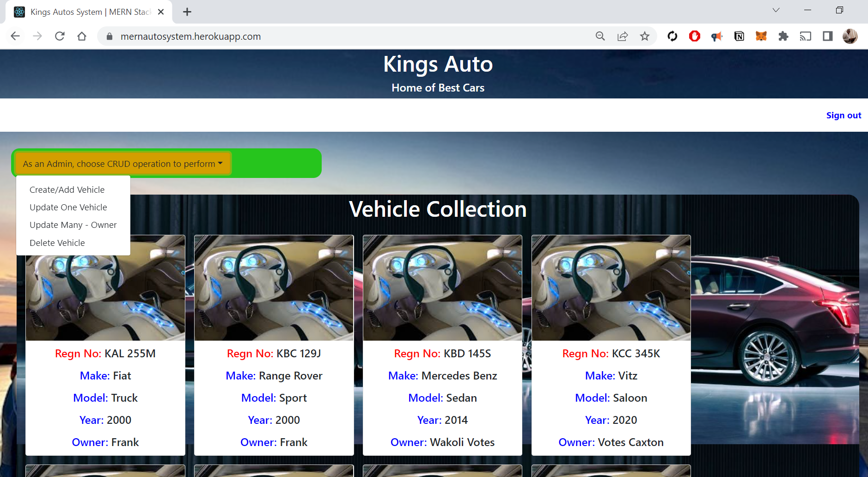Collapse the Admin CRUD operation dropdown
This screenshot has width=868, height=477.
point(122,164)
